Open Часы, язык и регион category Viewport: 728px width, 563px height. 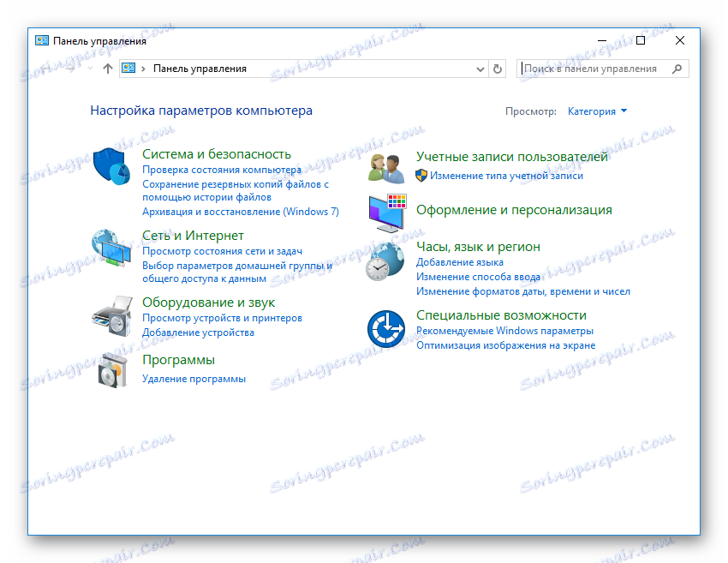(x=478, y=247)
